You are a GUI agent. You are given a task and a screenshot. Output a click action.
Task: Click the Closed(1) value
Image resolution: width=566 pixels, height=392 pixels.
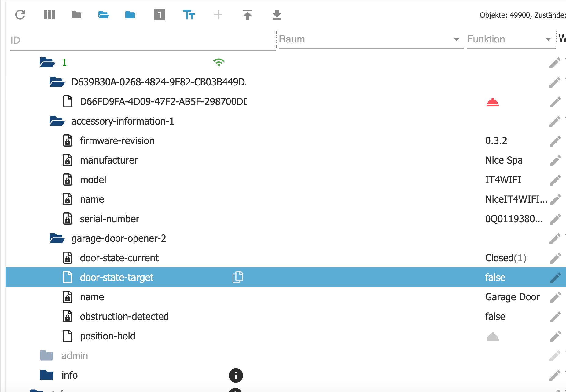[x=506, y=258]
